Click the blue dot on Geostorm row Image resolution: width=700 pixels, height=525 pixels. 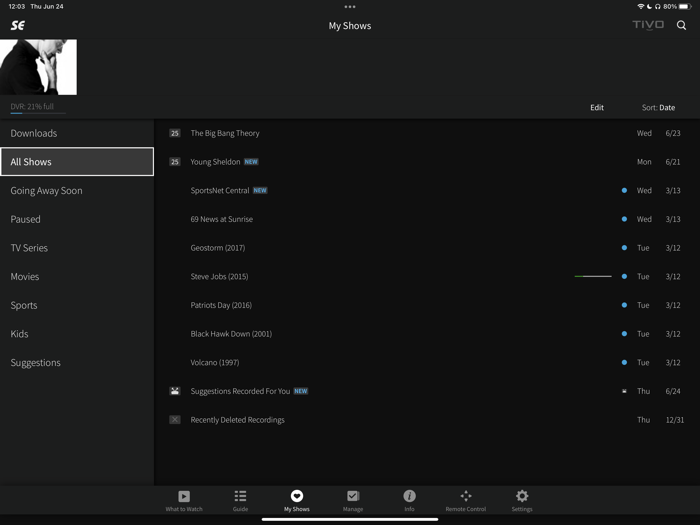[x=624, y=248]
